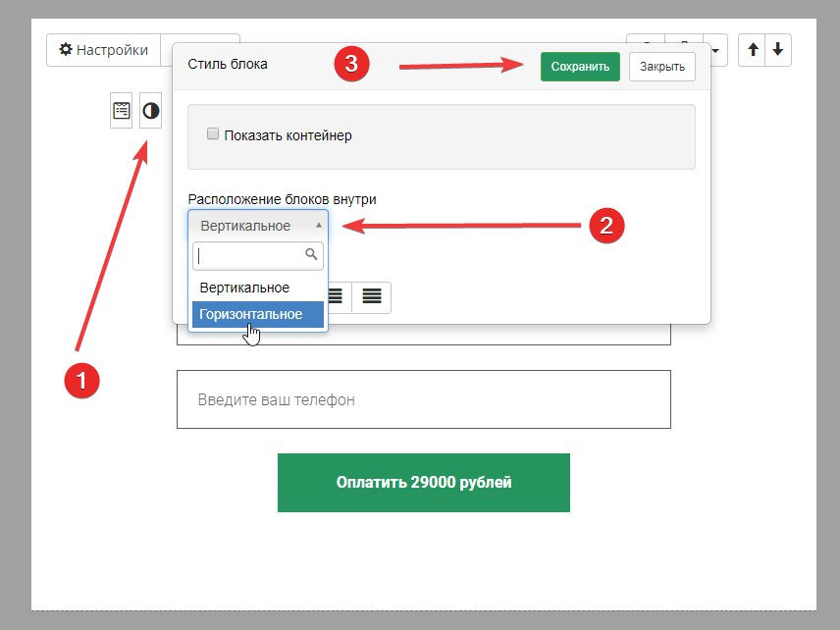This screenshot has height=630, width=840.
Task: Save block style with Сохранить
Action: pos(580,67)
